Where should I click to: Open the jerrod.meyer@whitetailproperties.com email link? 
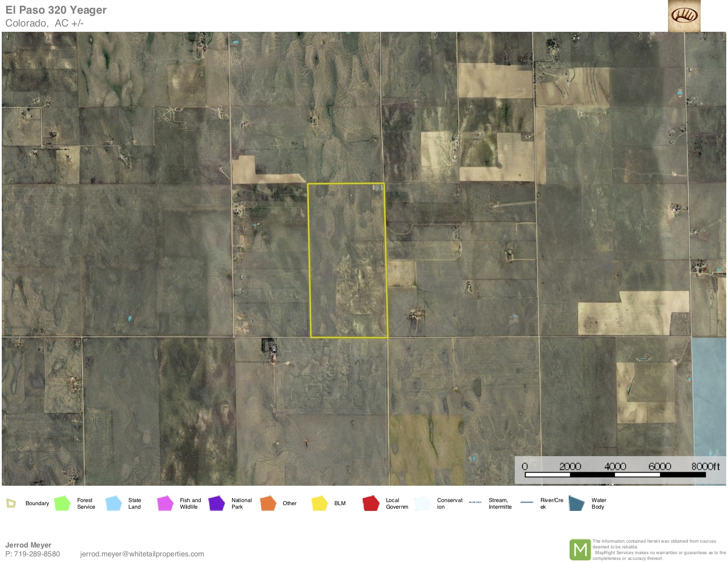pyautogui.click(x=142, y=554)
